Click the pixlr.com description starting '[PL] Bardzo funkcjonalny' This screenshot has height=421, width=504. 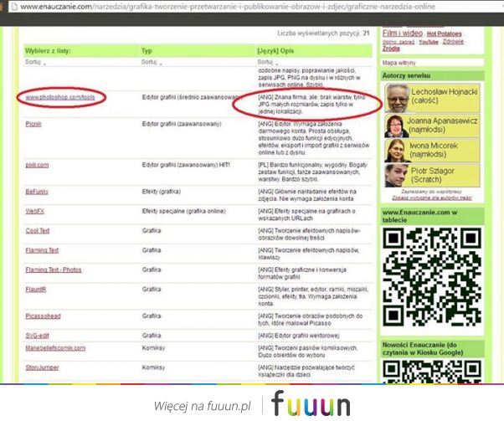tap(313, 172)
